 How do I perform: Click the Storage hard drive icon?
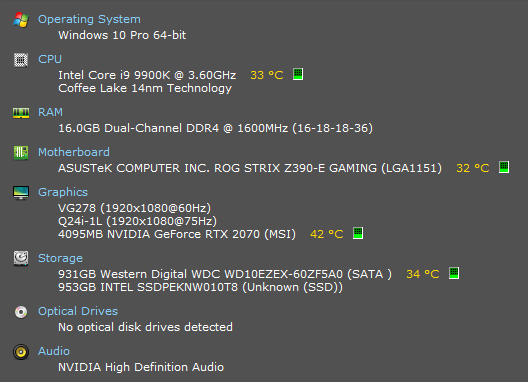pyautogui.click(x=21, y=258)
